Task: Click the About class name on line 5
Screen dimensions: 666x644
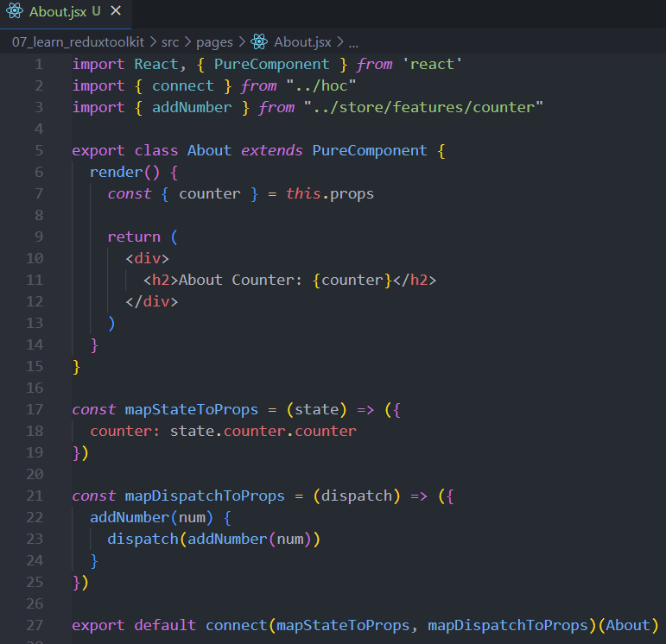Action: (x=209, y=150)
